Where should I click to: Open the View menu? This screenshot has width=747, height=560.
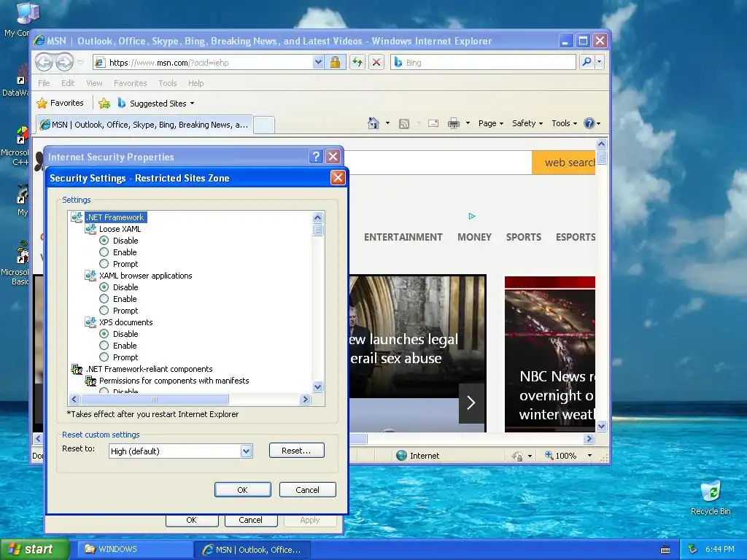(94, 83)
